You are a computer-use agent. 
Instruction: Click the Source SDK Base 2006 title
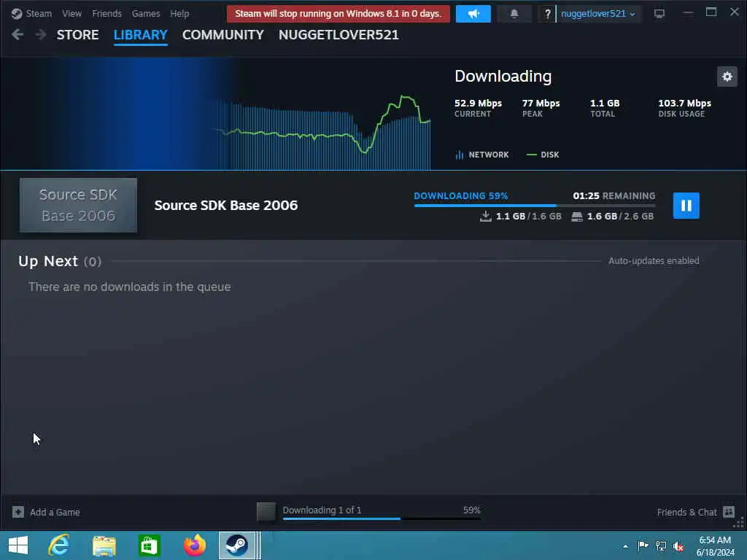(226, 205)
